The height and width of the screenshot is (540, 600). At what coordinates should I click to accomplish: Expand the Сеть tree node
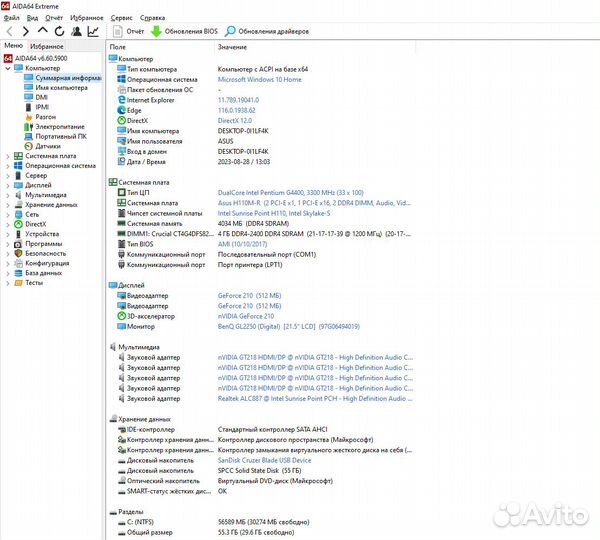(8, 215)
